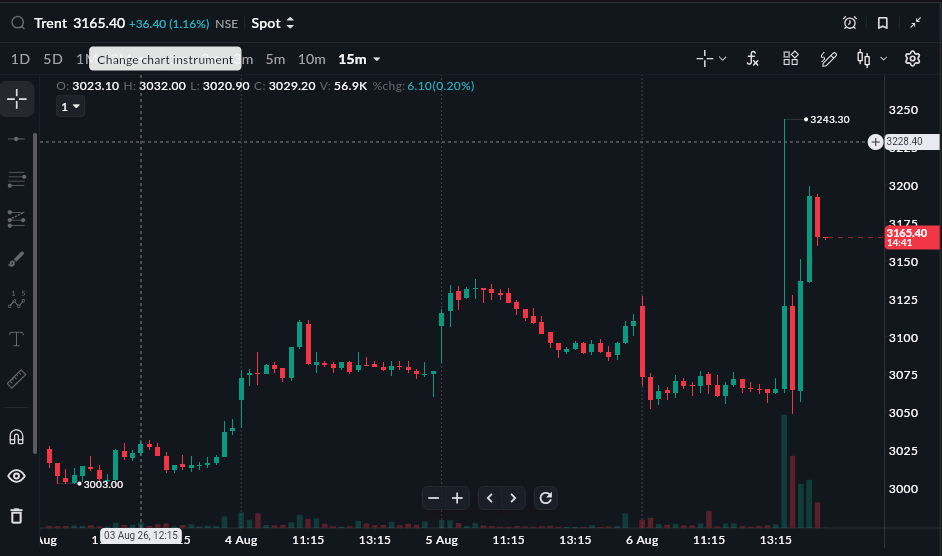Expand the Spot instrument type dropdown

[x=273, y=23]
